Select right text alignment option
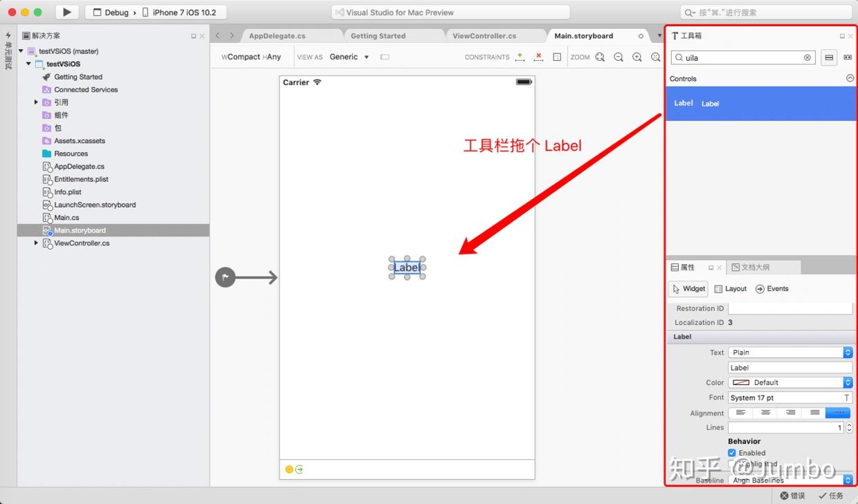 [x=789, y=413]
